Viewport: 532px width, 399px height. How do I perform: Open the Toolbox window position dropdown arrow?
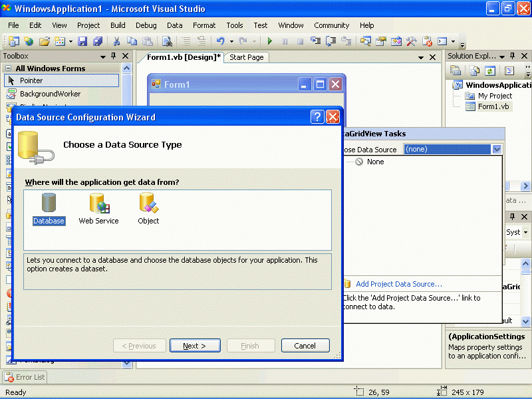click(103, 57)
